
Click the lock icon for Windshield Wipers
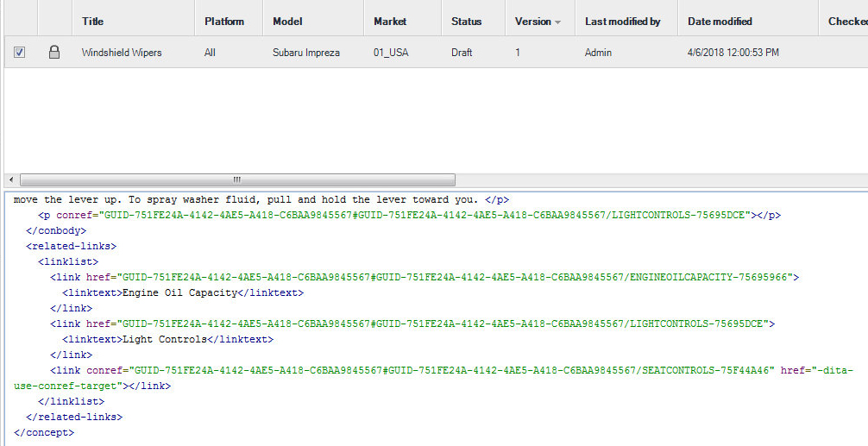54,53
